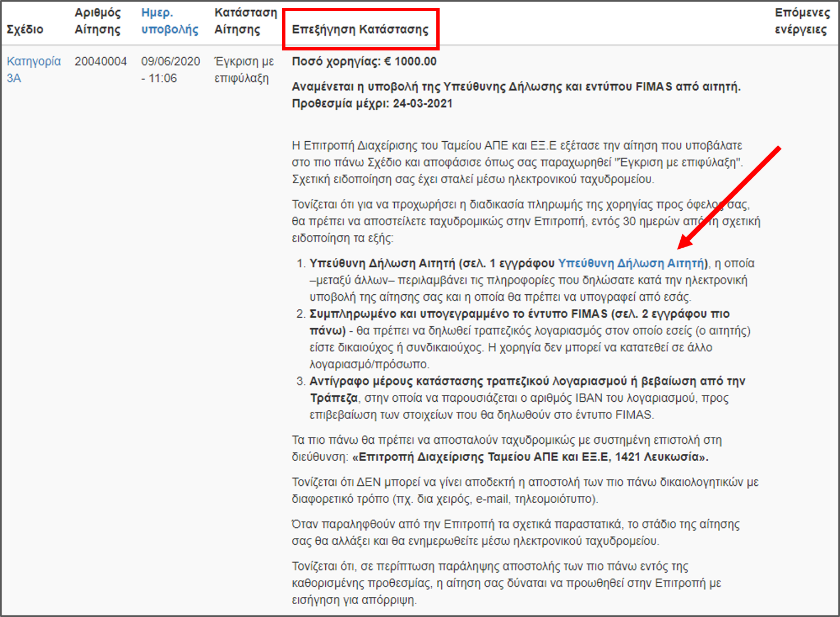Click the Προθεσμία μέχρι 24-03-2021 deadline text
Viewport: 840px width, 617px height.
pos(372,104)
